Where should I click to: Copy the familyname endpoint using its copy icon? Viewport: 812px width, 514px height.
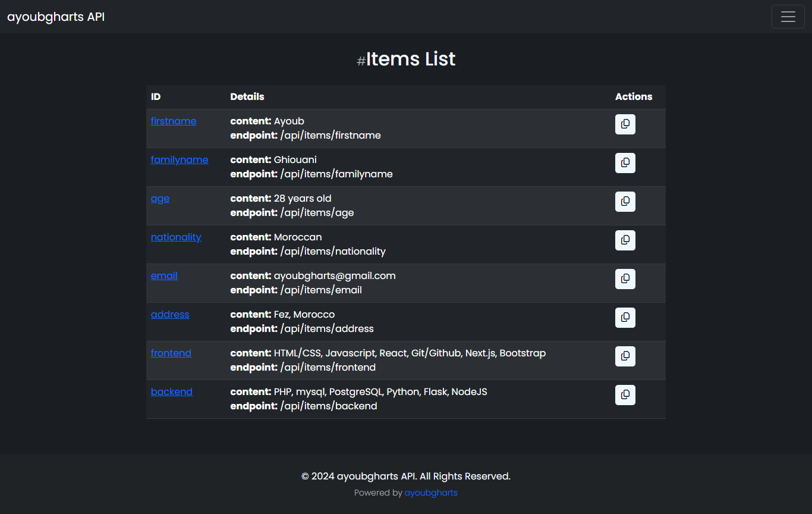(x=625, y=163)
